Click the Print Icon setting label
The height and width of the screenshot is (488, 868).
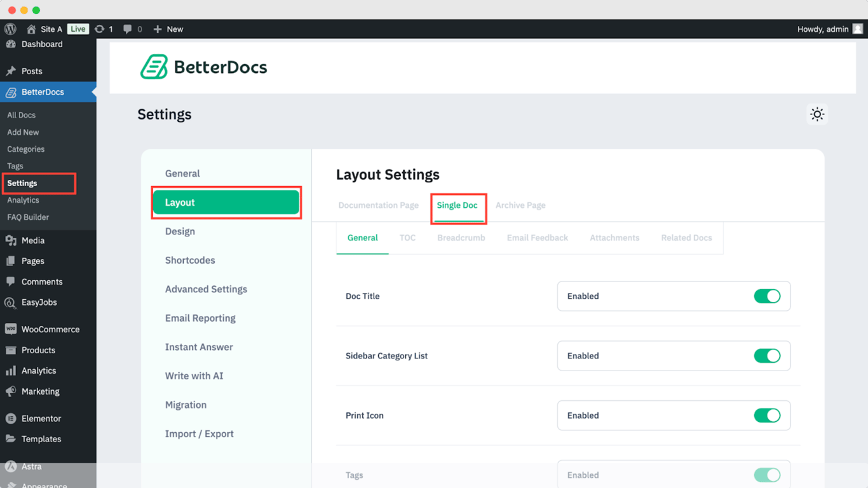point(365,416)
